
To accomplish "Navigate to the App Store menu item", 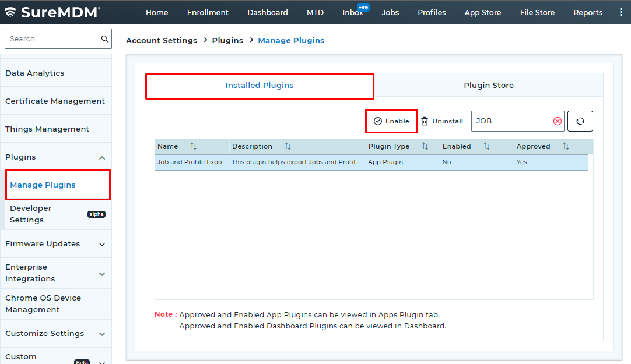I will [483, 12].
